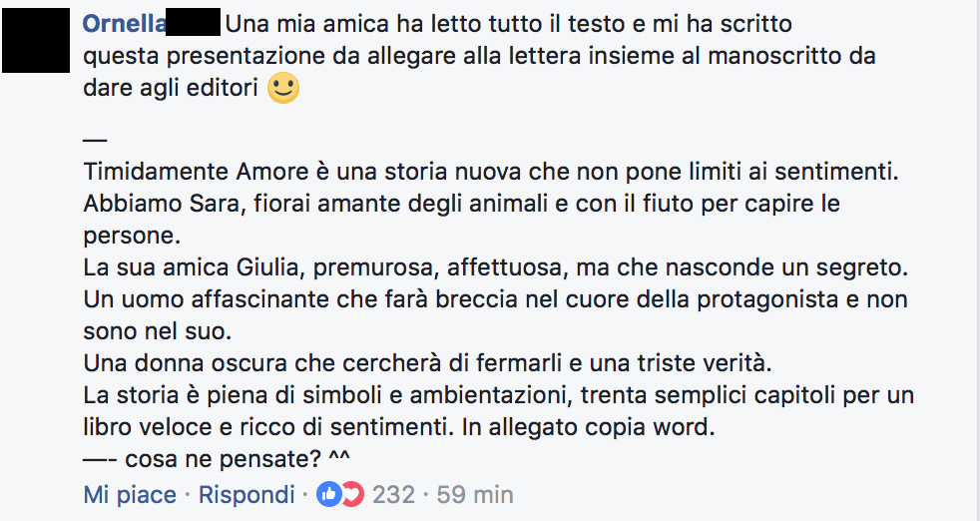The image size is (980, 521).
Task: Open the '59 min' timestamp permalink
Action: 475,495
